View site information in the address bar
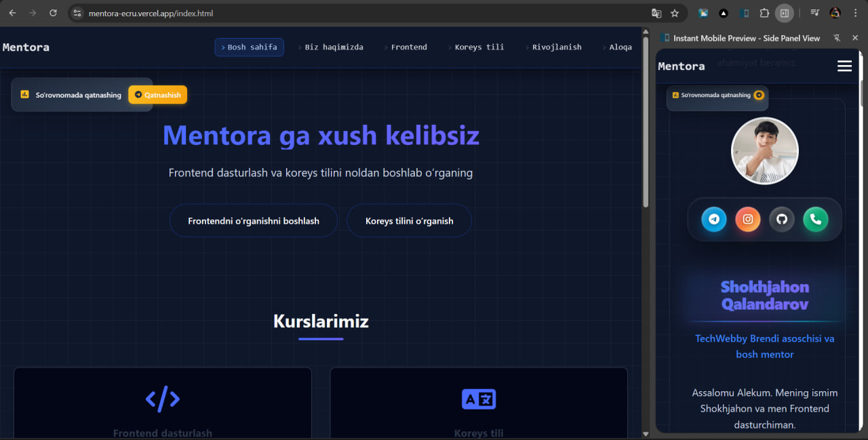Image resolution: width=868 pixels, height=440 pixels. point(77,13)
